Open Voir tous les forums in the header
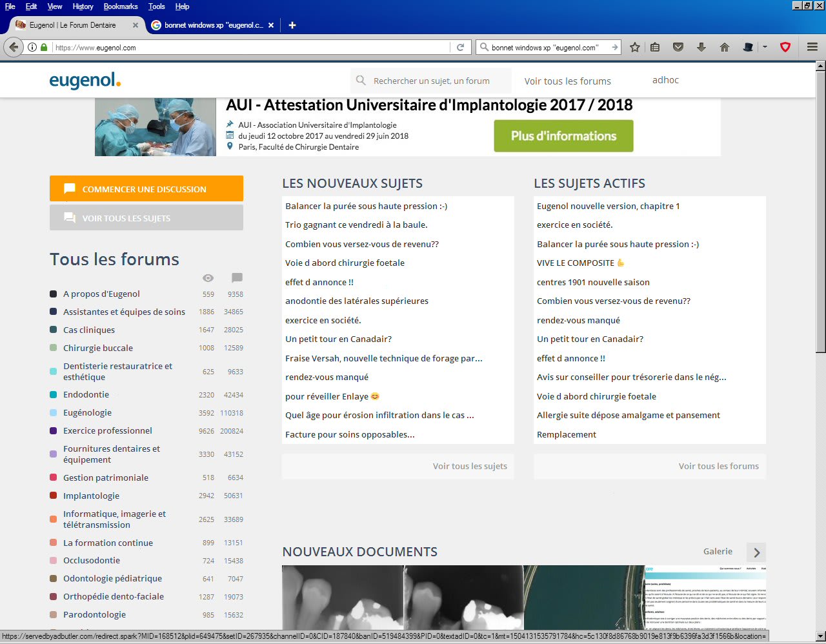826x644 pixels. [567, 81]
